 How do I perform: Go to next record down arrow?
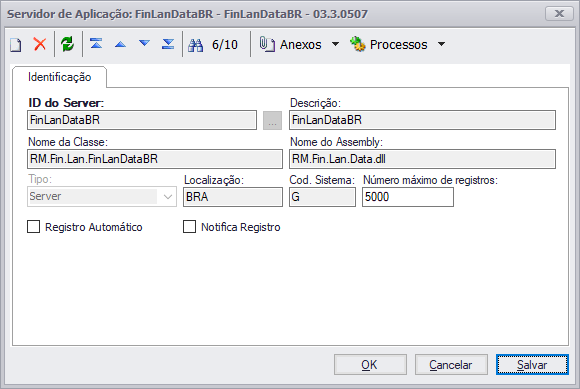click(x=144, y=43)
